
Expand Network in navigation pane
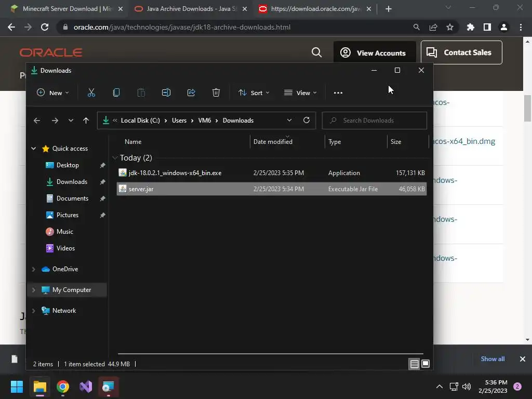(34, 311)
